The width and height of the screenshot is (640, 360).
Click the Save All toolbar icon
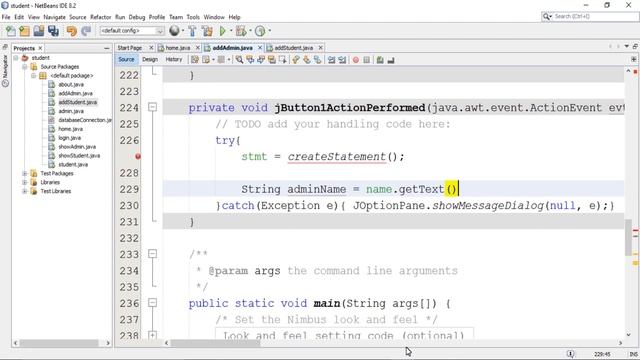coord(53,31)
